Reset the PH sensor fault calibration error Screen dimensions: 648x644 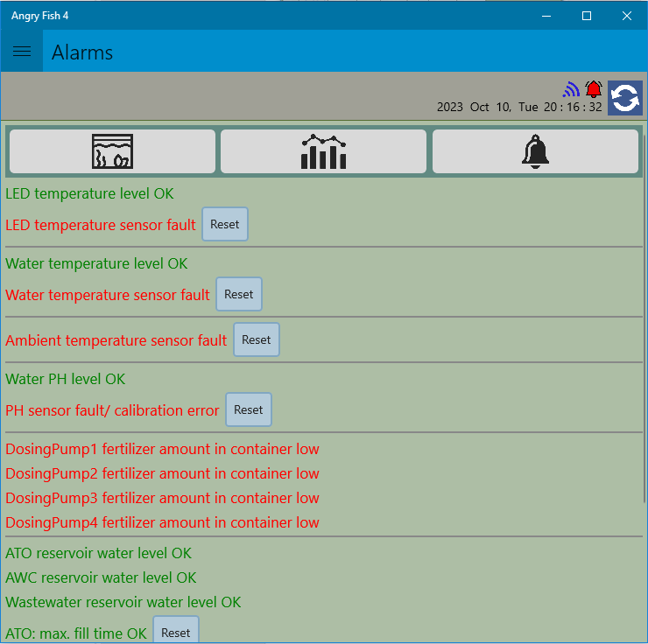249,409
